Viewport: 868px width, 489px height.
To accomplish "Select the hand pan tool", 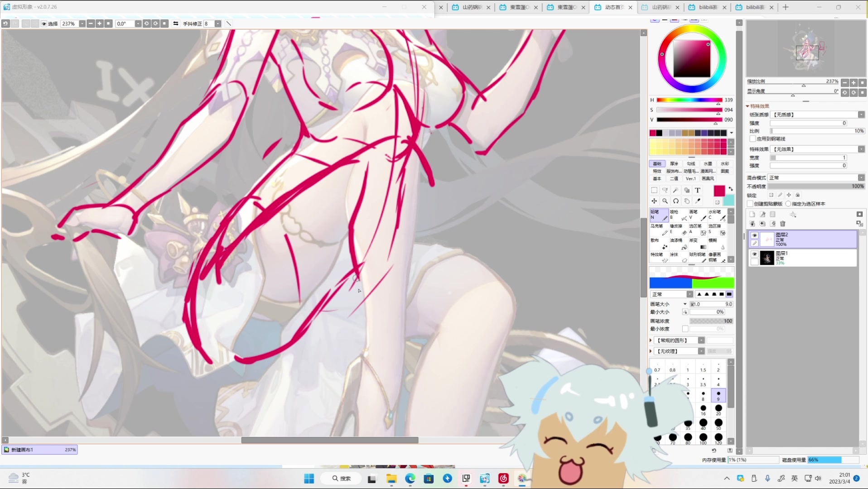I will 687,201.
